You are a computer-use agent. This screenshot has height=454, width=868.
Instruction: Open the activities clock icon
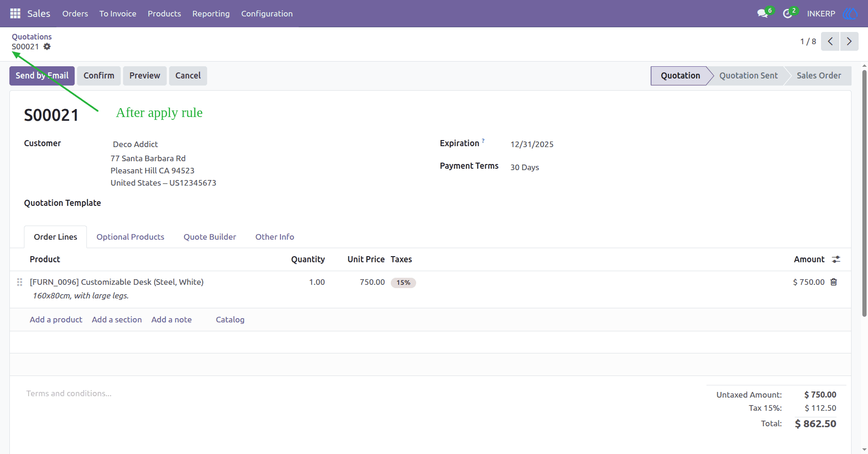(x=788, y=14)
